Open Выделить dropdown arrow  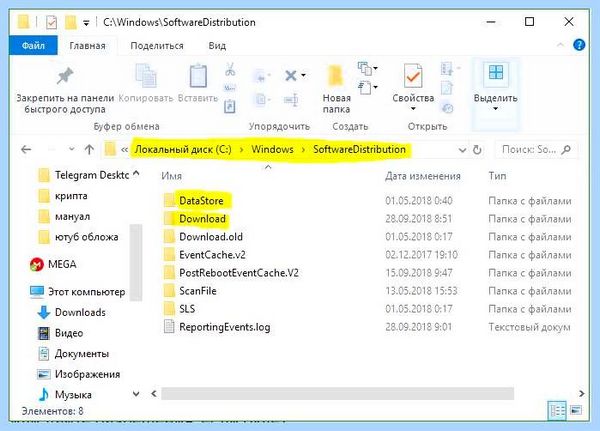tap(495, 109)
